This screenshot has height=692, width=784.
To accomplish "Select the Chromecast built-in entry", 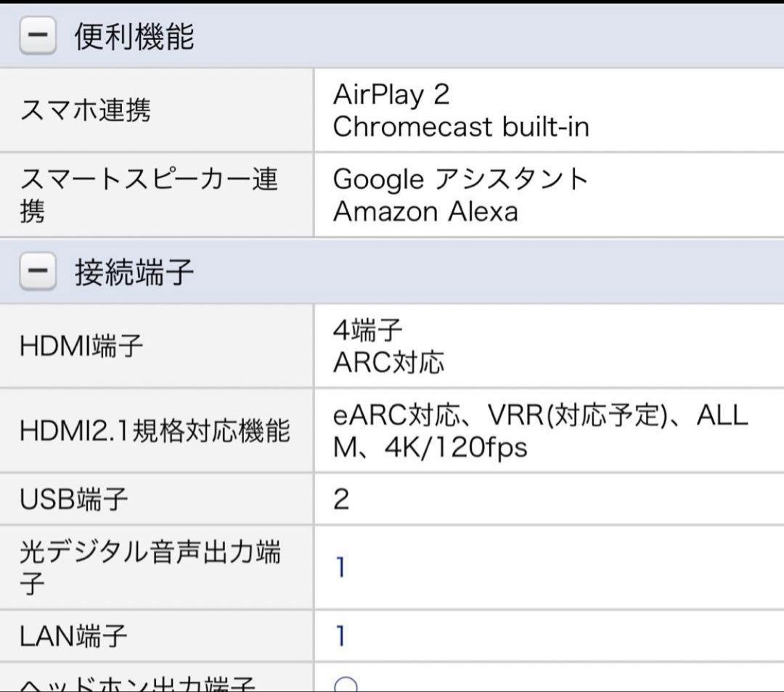I will (461, 127).
